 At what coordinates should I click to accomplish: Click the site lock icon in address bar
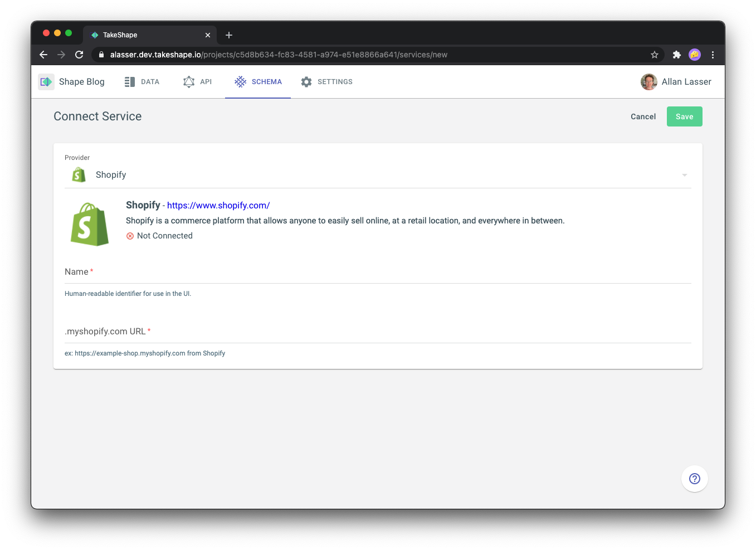point(101,55)
